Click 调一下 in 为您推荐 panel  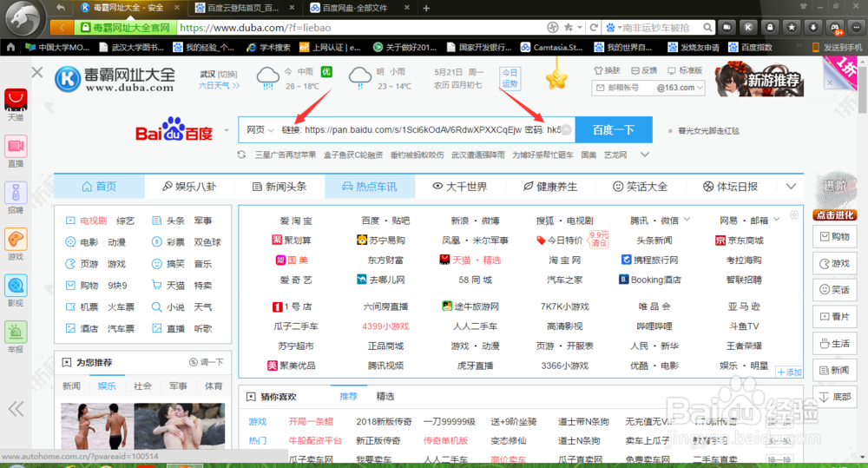click(207, 362)
